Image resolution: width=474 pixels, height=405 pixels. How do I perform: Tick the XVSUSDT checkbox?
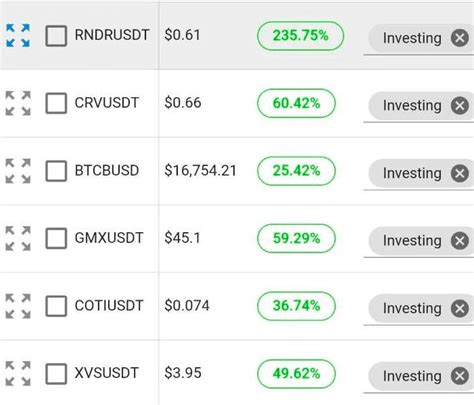click(56, 373)
